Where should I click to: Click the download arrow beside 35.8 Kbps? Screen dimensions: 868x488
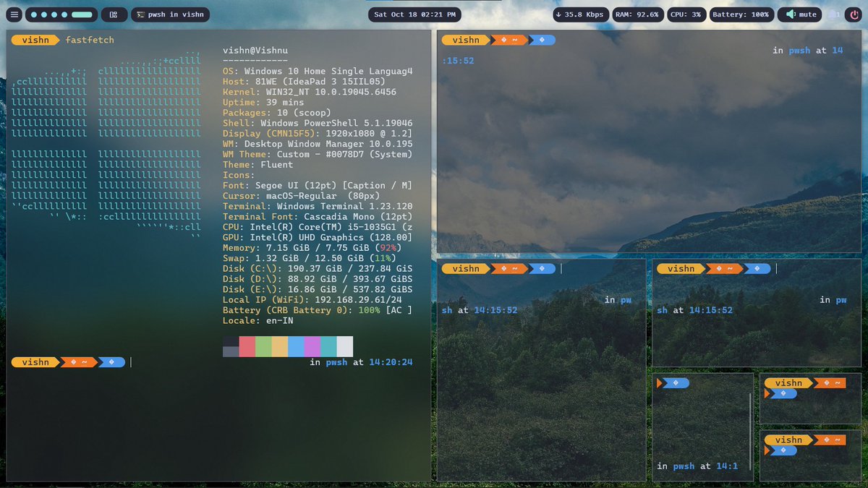[x=560, y=14]
